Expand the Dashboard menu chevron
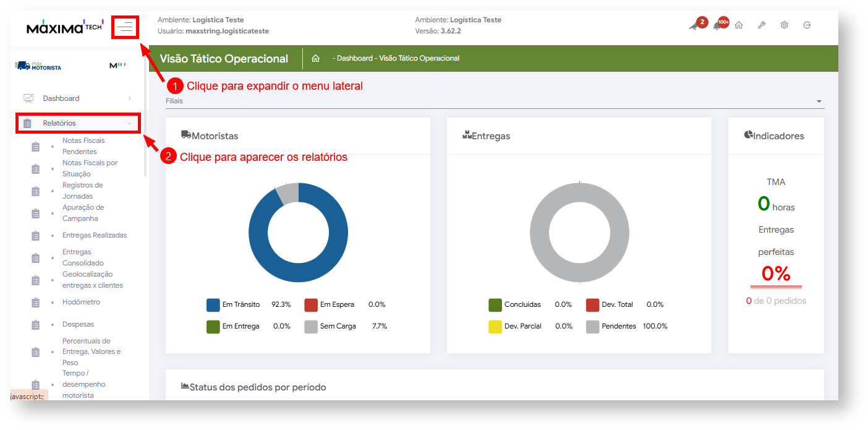 coord(129,98)
